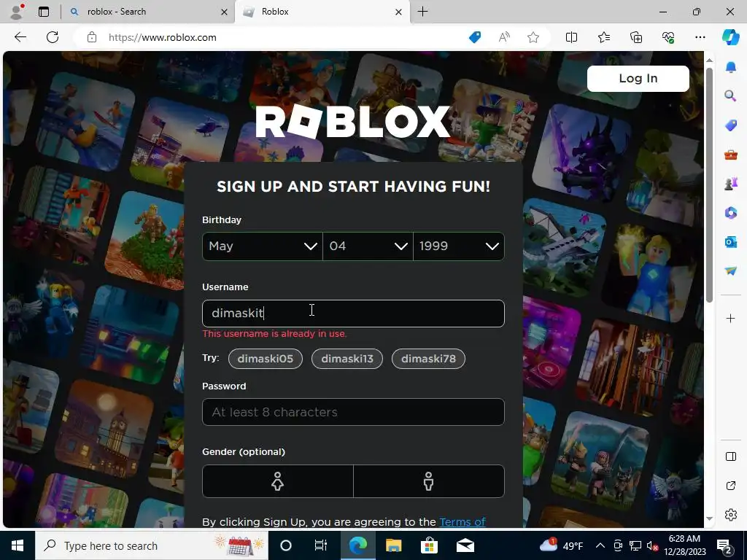The image size is (747, 560).
Task: Open sidebar external link icon
Action: pyautogui.click(x=731, y=486)
